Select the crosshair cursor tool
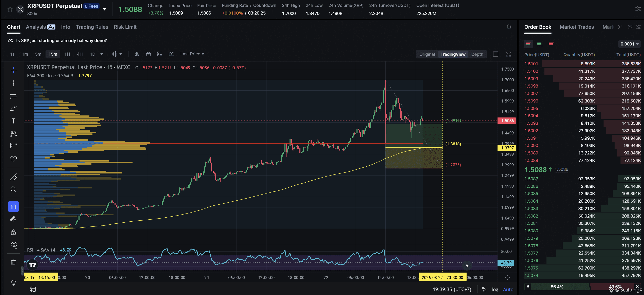Viewport: 644px width, 295px height. pos(14,70)
